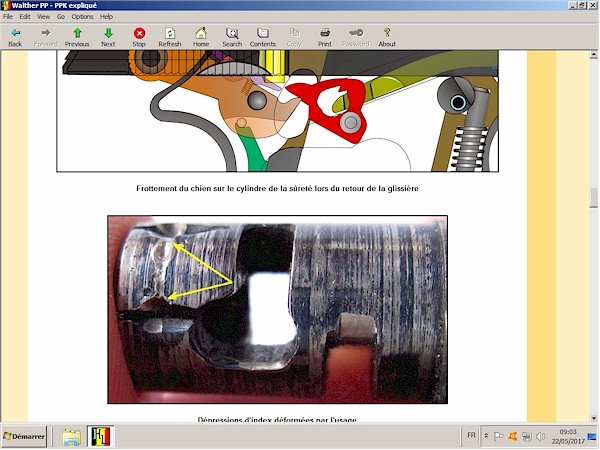This screenshot has height=450, width=600.
Task: Open the Help menu
Action: [x=106, y=16]
